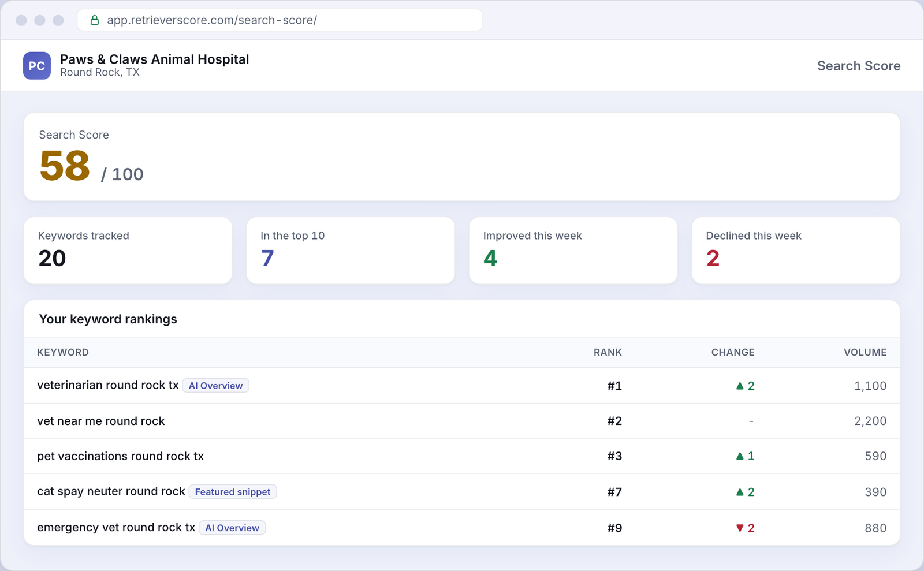Click volume value 880
Image resolution: width=924 pixels, height=571 pixels.
pos(875,528)
